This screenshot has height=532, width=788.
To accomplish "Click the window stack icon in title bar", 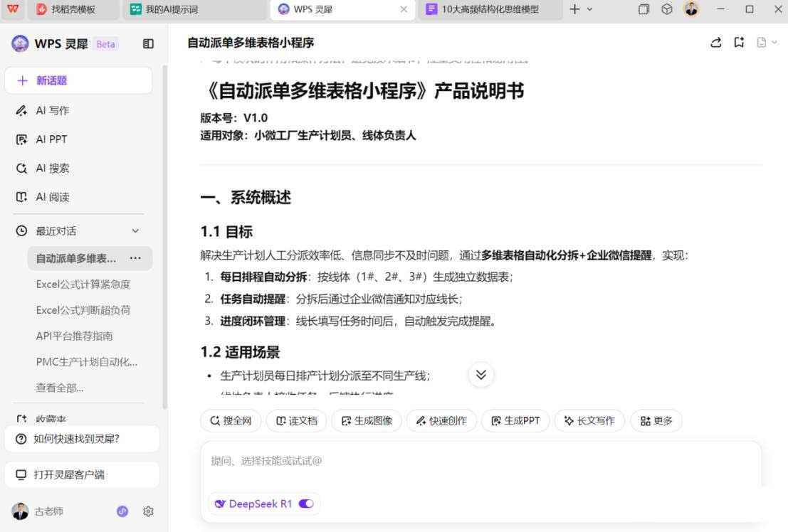I will point(643,9).
